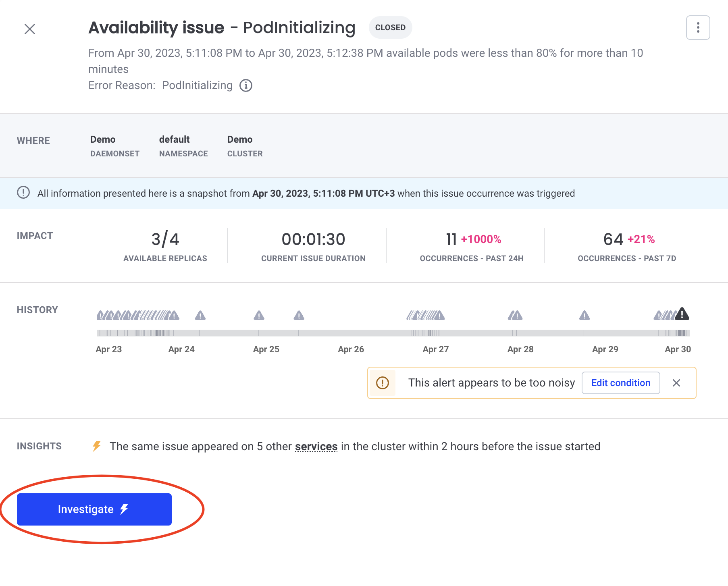
Task: Click the warning marker after Apr 25
Action: (x=299, y=315)
